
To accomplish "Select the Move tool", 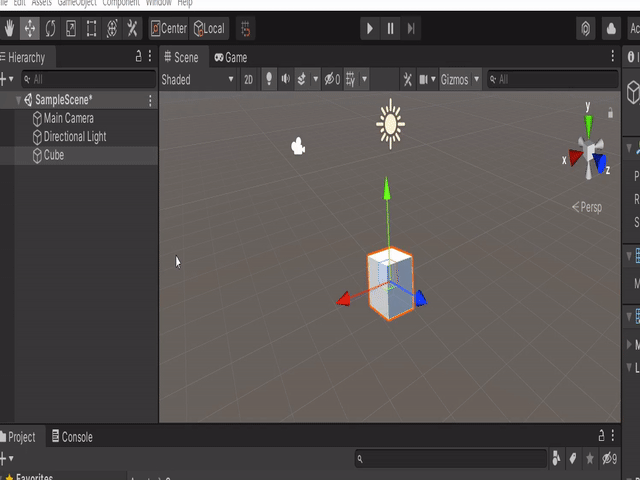I will tap(30, 29).
